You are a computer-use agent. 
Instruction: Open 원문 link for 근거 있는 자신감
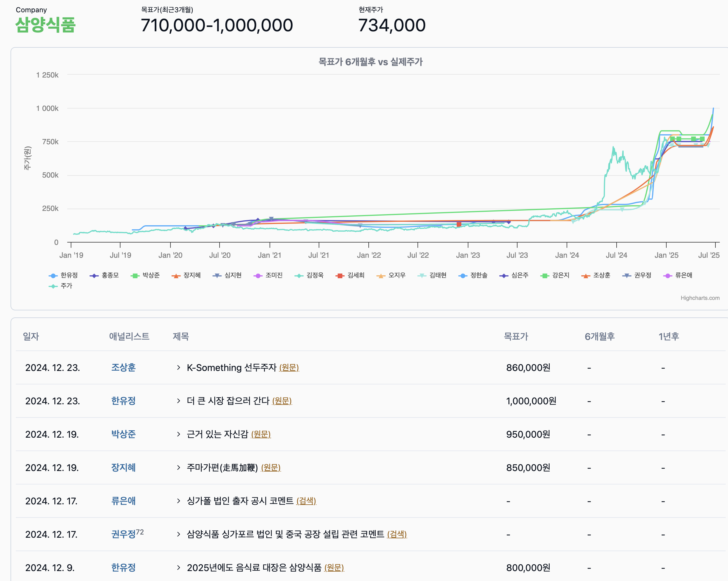(x=261, y=434)
